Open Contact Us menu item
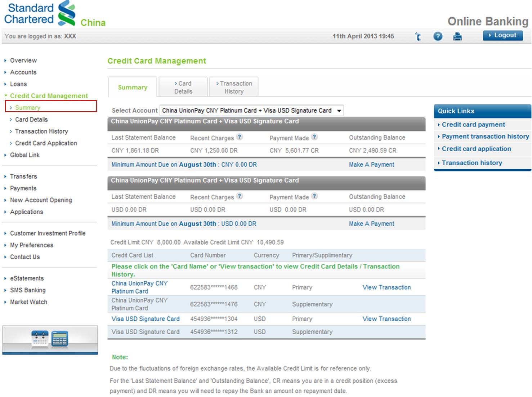 [25, 257]
